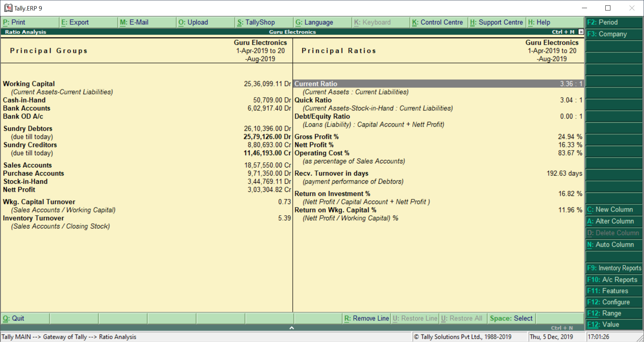Open F9: Inventory Reports
Screen dimensions: 644x342
coord(614,268)
